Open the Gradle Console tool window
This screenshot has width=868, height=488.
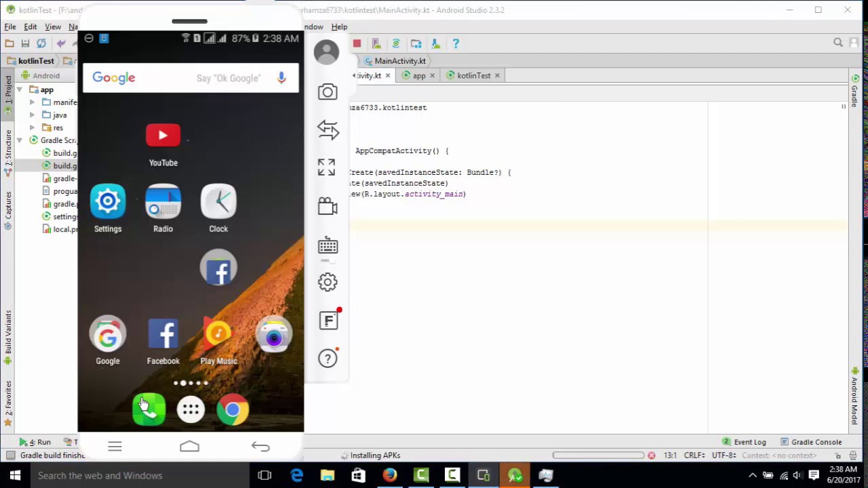click(810, 442)
